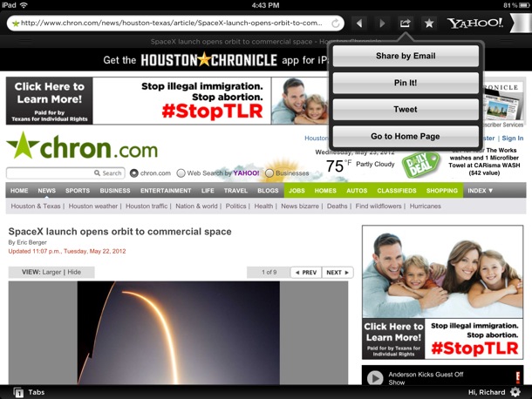Click the SpaceX launch photo
532x399 pixels.
[179, 333]
